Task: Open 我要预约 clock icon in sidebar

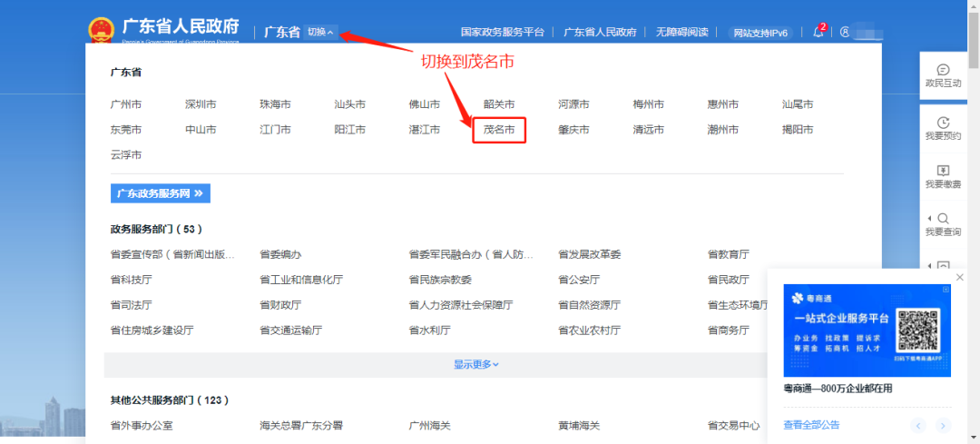Action: (943, 127)
